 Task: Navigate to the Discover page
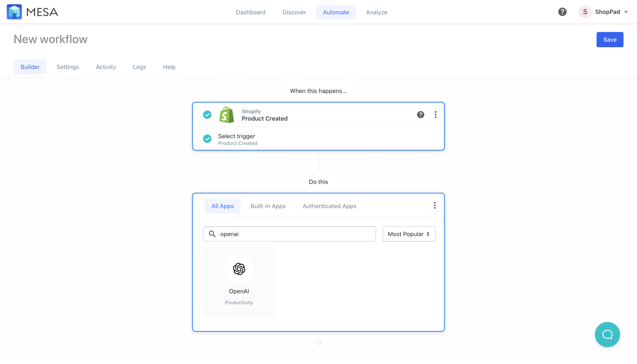pyautogui.click(x=294, y=12)
